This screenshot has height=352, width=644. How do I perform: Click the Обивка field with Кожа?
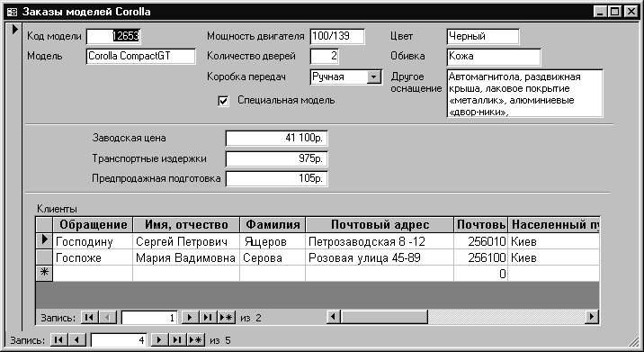(494, 57)
